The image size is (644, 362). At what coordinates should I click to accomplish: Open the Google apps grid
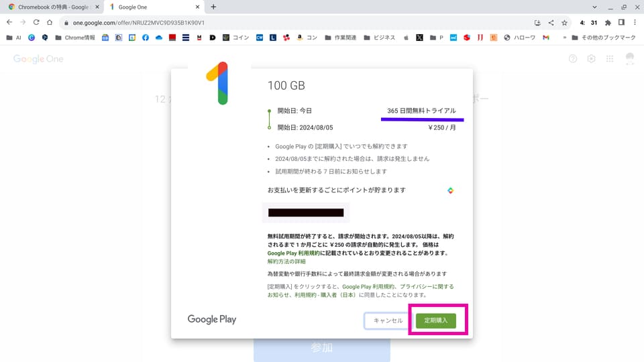tap(610, 59)
